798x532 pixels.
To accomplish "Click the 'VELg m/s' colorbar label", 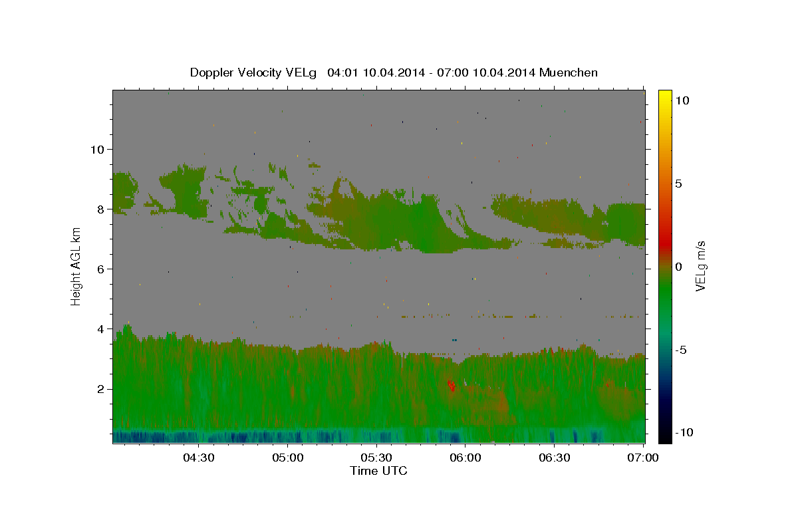I will tap(700, 266).
